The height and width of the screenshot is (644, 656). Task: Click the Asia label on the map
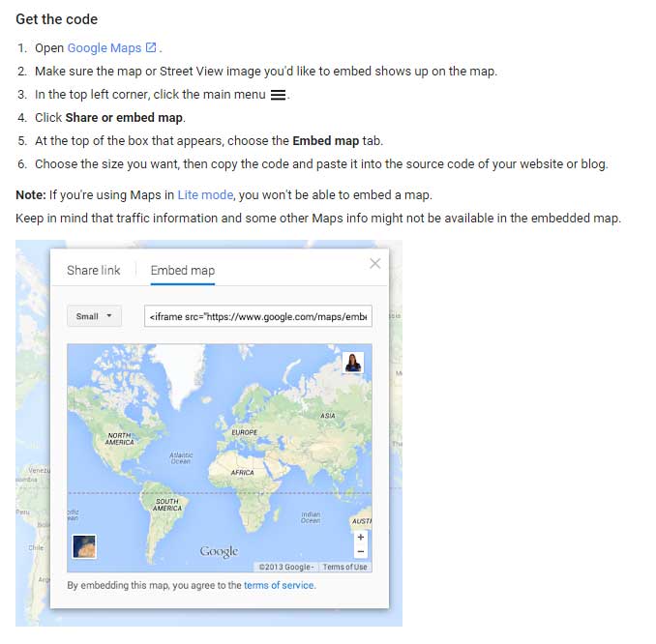(328, 415)
